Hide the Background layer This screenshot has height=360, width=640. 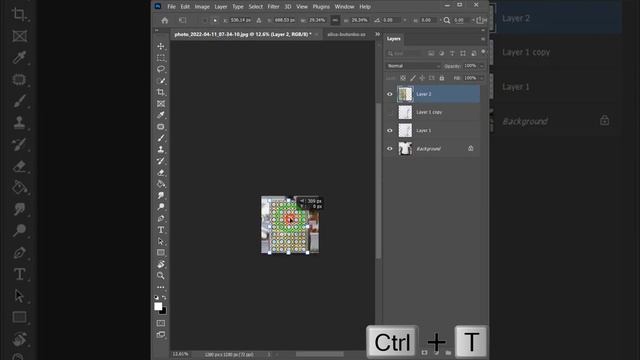coord(389,149)
